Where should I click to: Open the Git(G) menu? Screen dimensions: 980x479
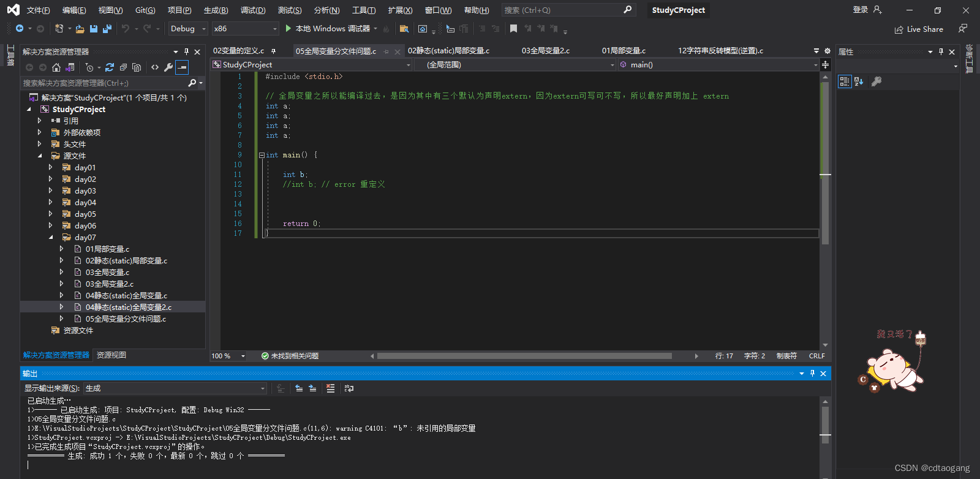click(145, 10)
